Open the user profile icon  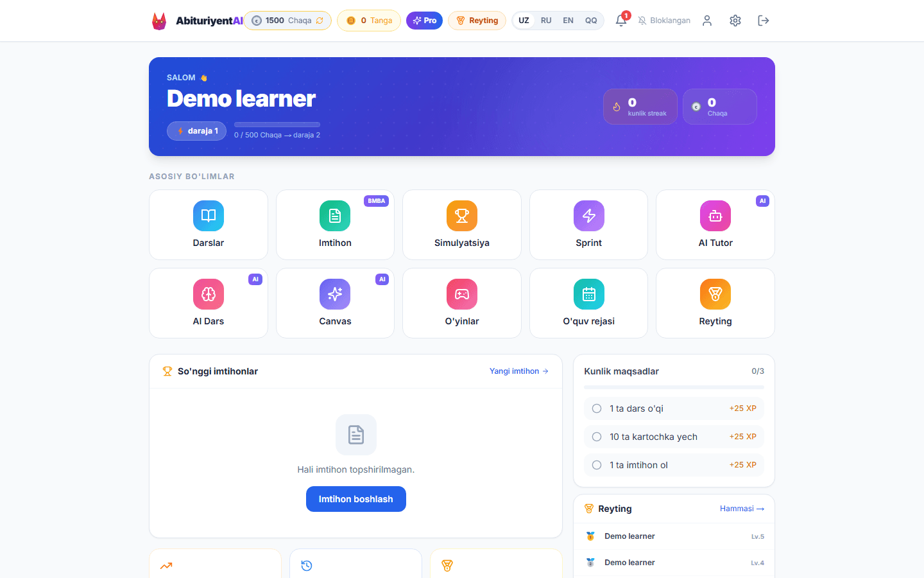[707, 21]
